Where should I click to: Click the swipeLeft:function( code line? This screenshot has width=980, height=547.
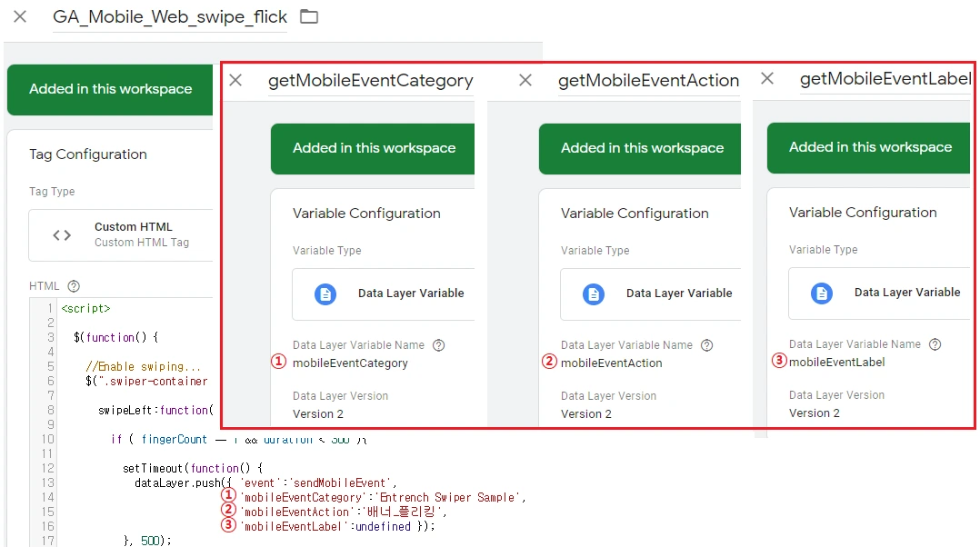(155, 411)
